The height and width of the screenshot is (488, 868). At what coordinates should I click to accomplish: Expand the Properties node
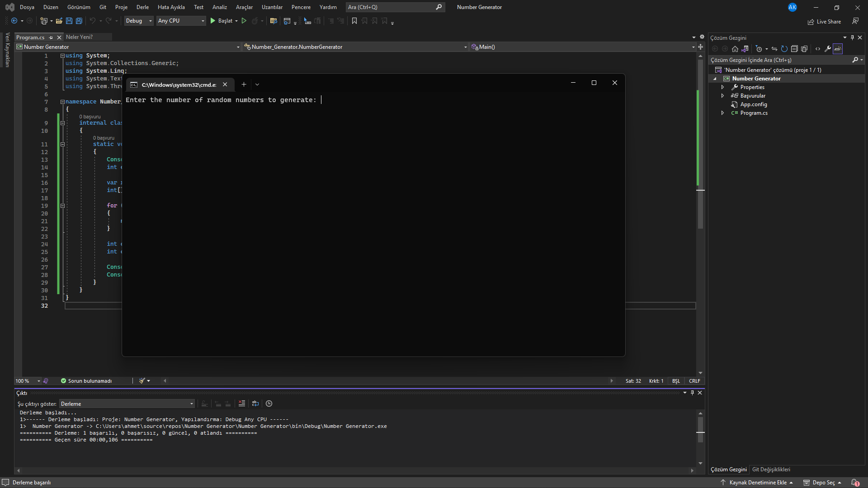[x=722, y=87]
